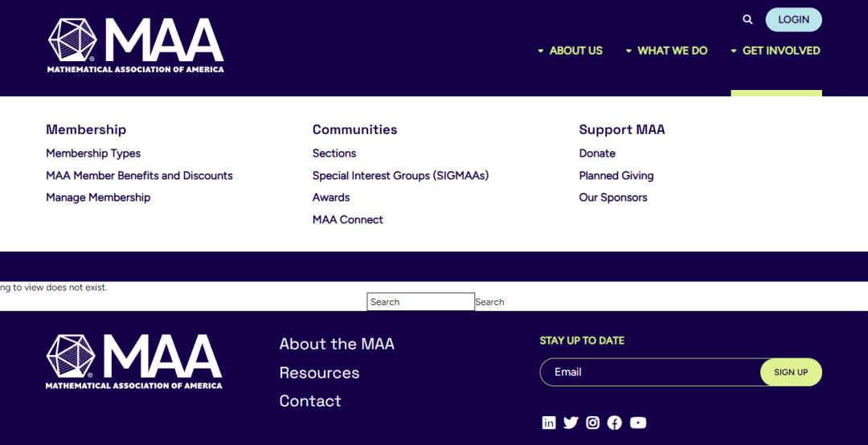Expand the About Us dropdown menu
The height and width of the screenshot is (445, 868).
click(570, 51)
